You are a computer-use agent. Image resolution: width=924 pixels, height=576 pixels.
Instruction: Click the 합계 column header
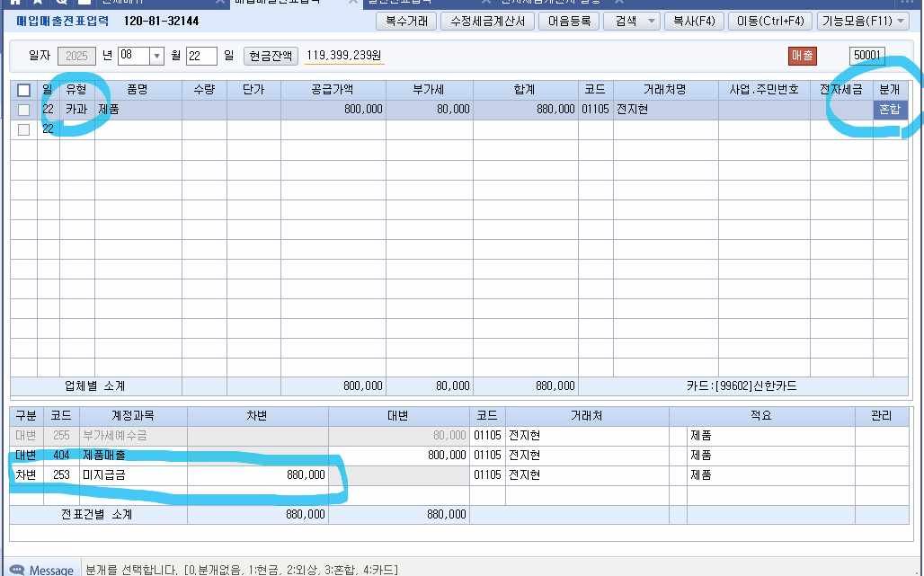[x=525, y=90]
